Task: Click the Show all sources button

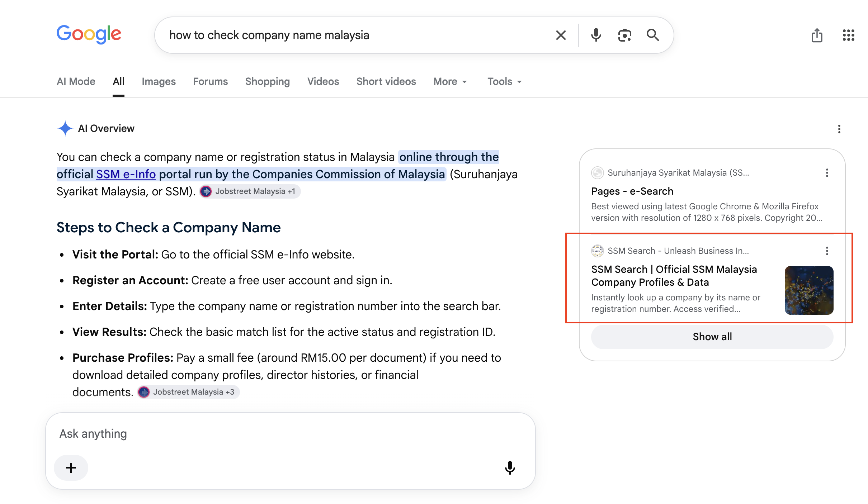Action: 712,337
